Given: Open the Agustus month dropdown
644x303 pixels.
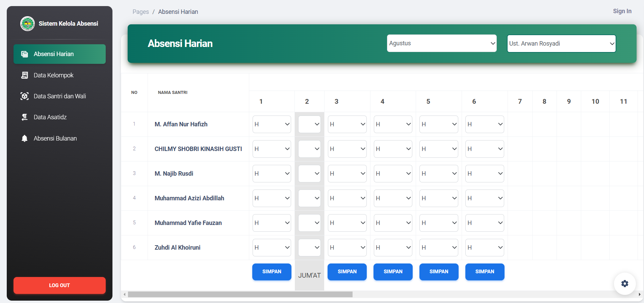Looking at the screenshot, I should pyautogui.click(x=441, y=43).
